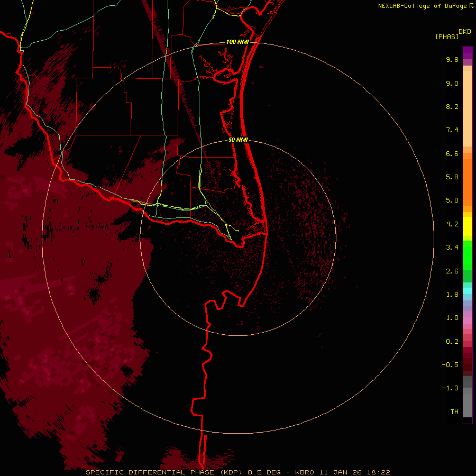Click the 2.6 scale value label
This screenshot has width=476, height=476.
tap(452, 271)
